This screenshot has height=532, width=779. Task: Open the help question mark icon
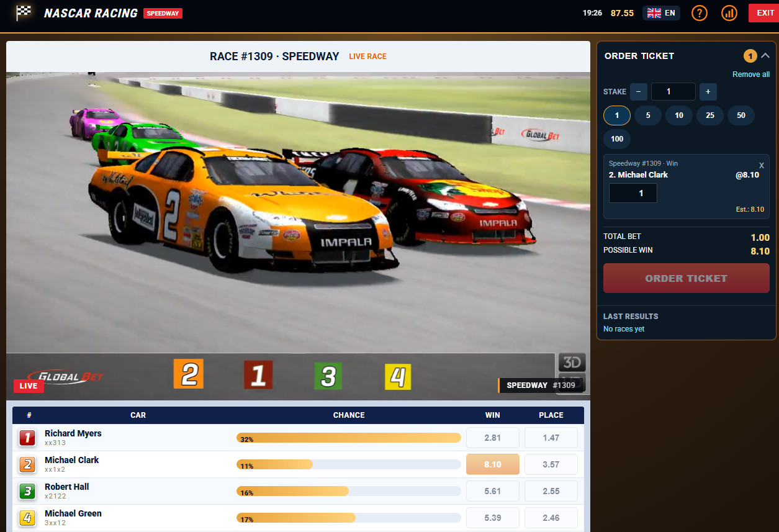click(700, 13)
